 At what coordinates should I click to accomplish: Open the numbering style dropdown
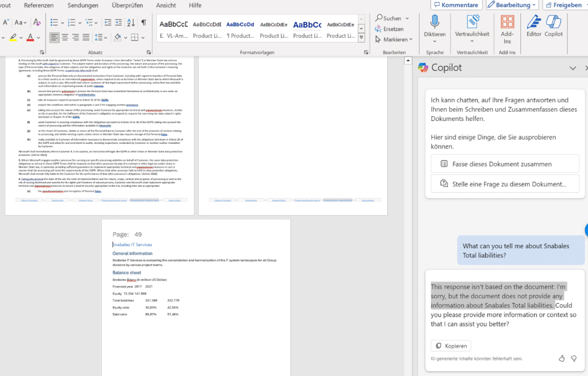click(x=79, y=23)
